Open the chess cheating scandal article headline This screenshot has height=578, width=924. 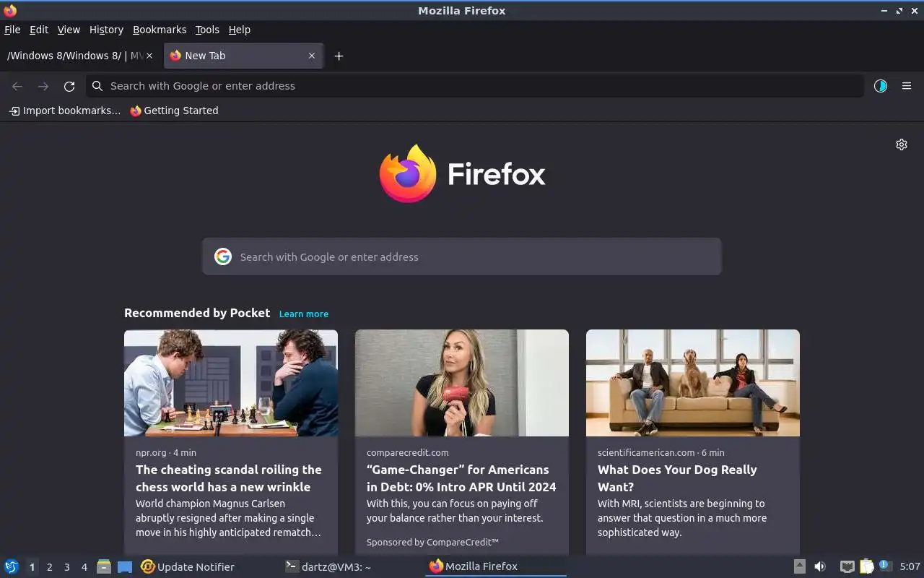click(229, 478)
